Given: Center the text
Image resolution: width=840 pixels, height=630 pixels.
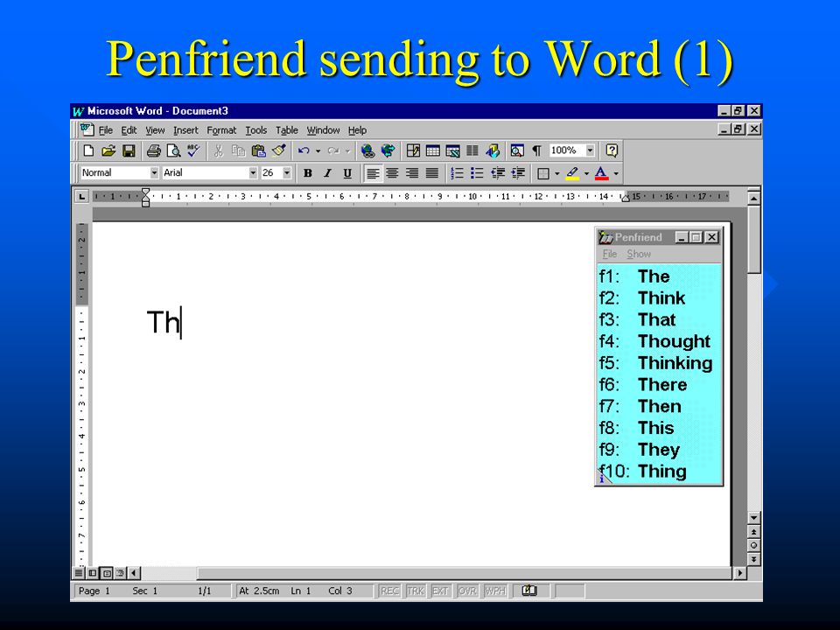Looking at the screenshot, I should point(392,173).
